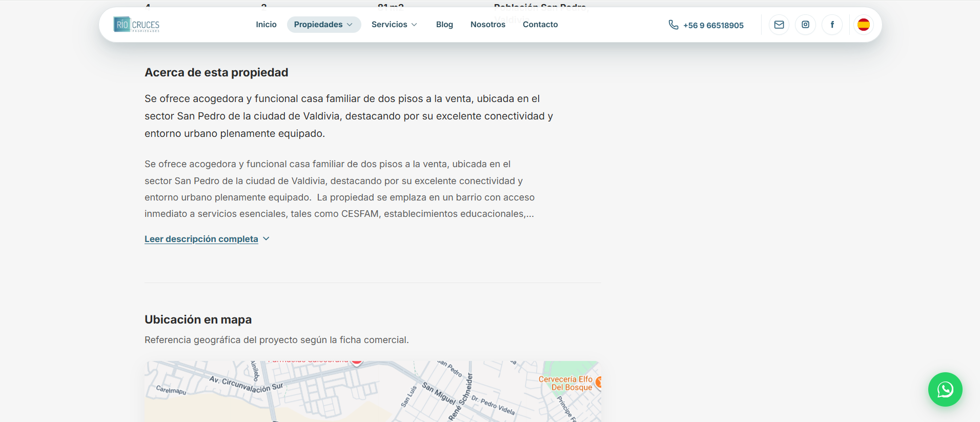The image size is (980, 422).
Task: Click Av. Circunvalación Sur map label
Action: [246, 385]
